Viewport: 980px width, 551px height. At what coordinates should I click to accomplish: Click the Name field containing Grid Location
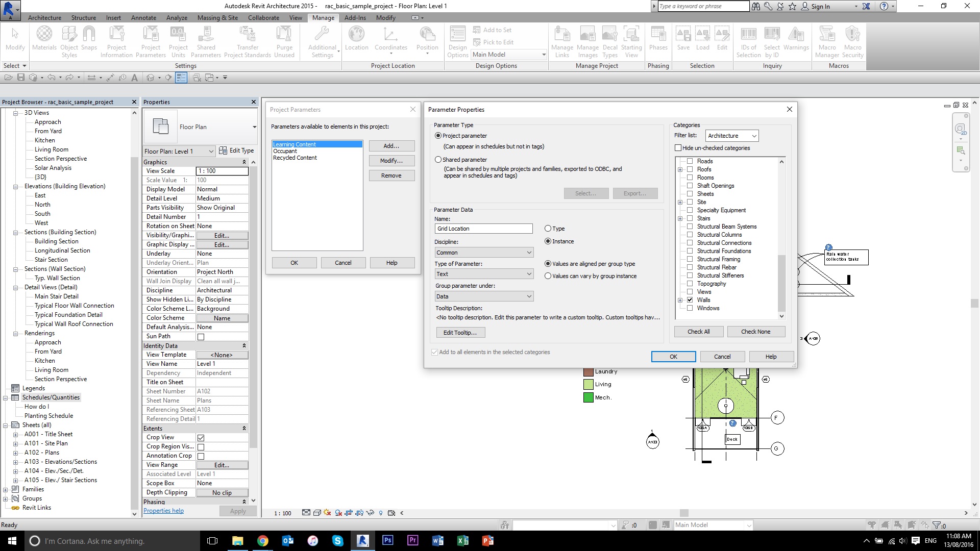point(483,228)
